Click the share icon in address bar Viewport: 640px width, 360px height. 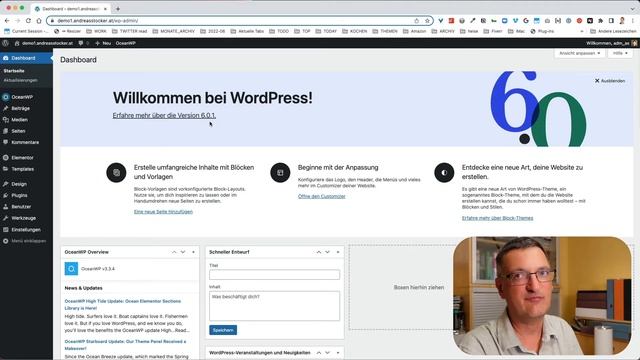click(416, 20)
